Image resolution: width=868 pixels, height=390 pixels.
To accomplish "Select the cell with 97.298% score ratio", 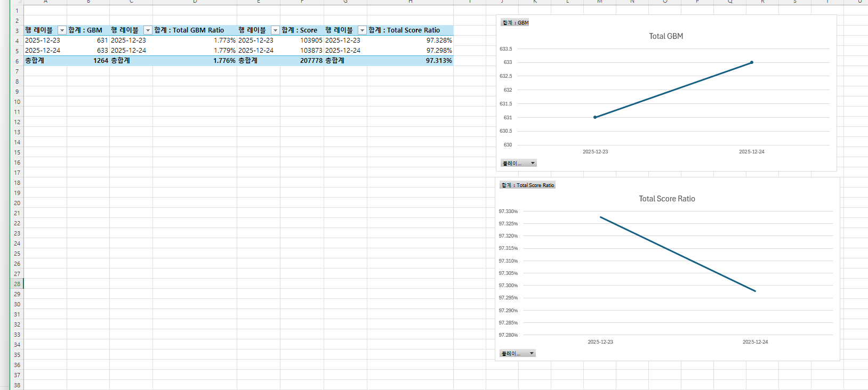I will [x=409, y=51].
